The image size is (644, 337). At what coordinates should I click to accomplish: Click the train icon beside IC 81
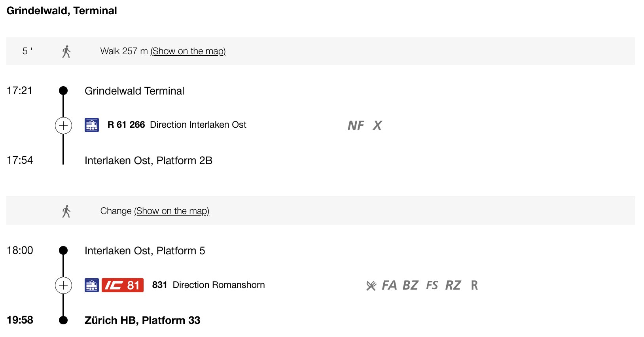pos(92,285)
